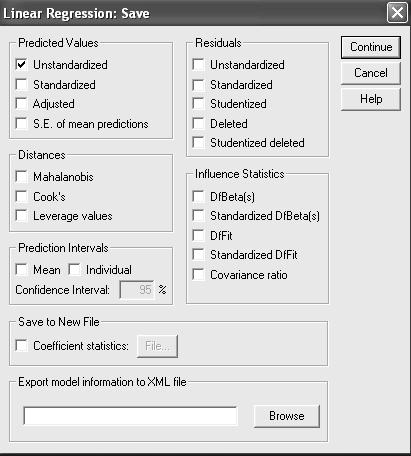Tick Studentized deleted residuals
The image size is (411, 456).
198,143
